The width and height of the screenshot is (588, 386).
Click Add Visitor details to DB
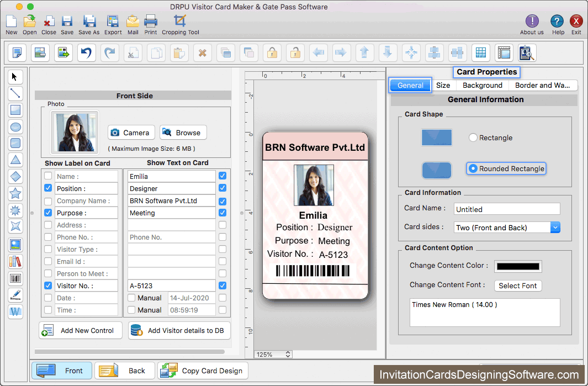click(179, 330)
